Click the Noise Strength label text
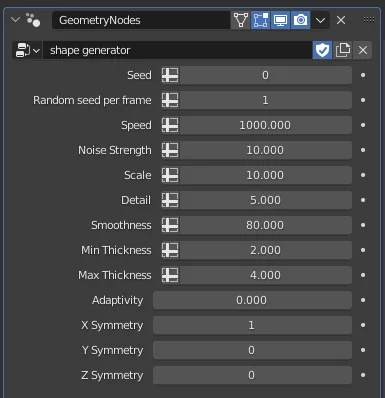Image resolution: width=385 pixels, height=398 pixels. pyautogui.click(x=115, y=150)
